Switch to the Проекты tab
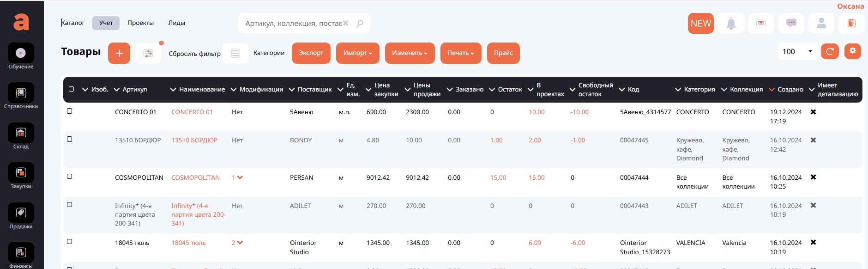The width and height of the screenshot is (868, 269). [x=140, y=23]
